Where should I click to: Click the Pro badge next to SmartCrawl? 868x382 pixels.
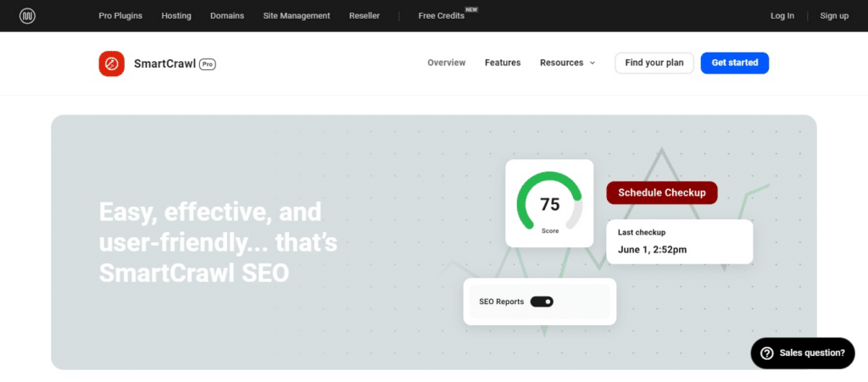(x=208, y=64)
